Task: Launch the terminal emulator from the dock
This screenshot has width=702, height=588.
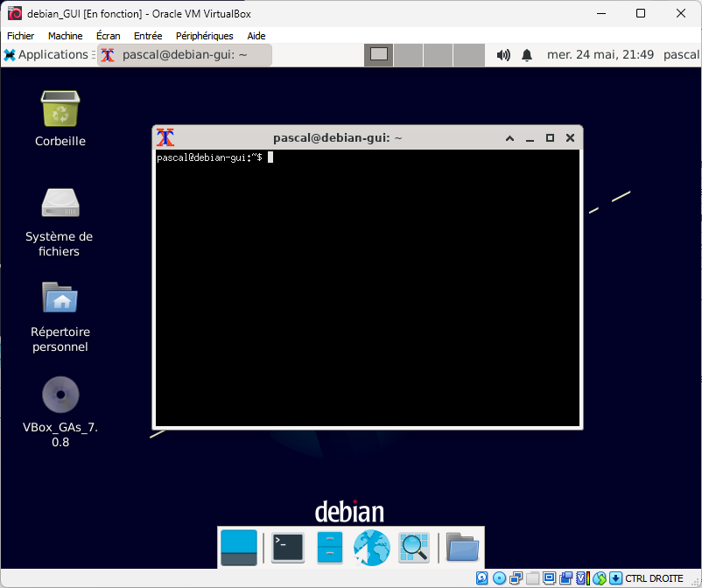Action: tap(288, 548)
